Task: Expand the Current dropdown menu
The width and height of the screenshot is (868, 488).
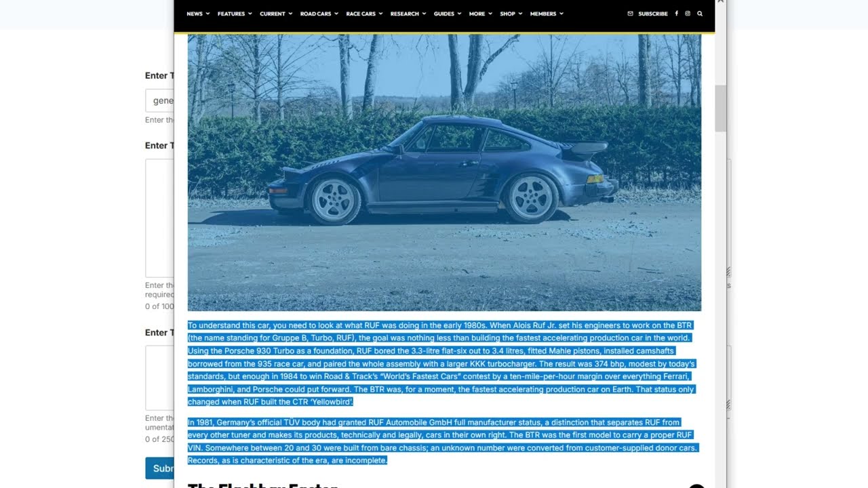Action: 276,14
